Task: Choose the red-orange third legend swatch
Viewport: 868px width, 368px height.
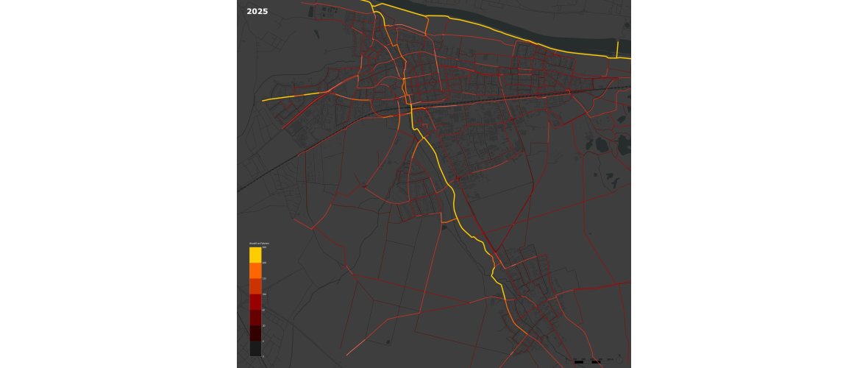Action: point(255,286)
